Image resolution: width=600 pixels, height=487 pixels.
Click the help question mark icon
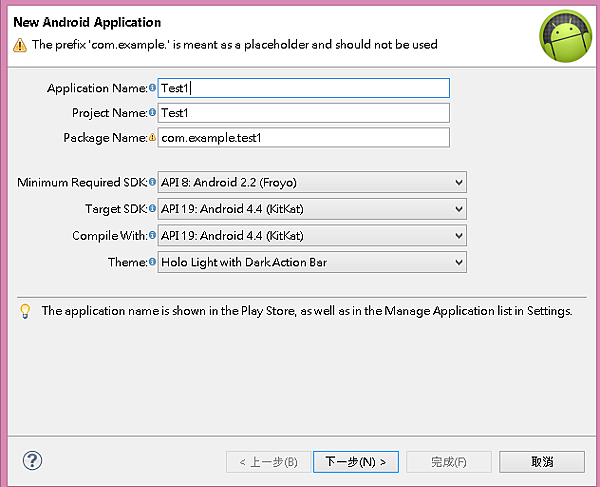click(31, 460)
